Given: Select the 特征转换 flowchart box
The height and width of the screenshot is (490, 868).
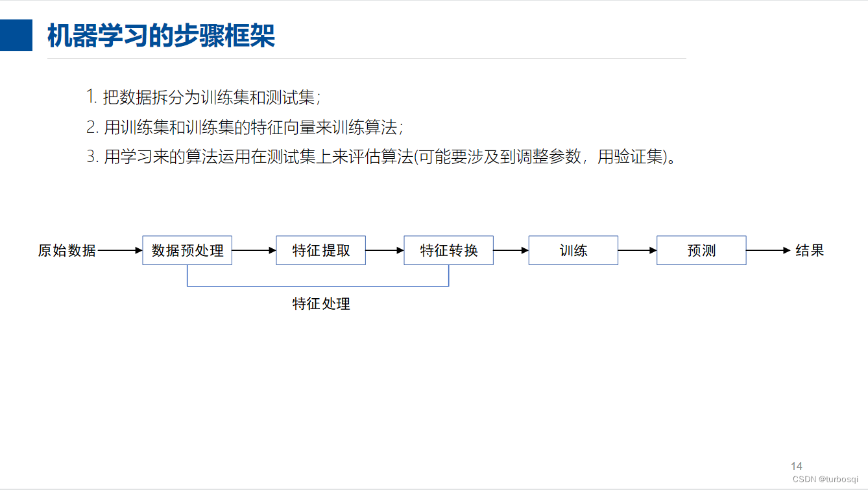Looking at the screenshot, I should (449, 250).
